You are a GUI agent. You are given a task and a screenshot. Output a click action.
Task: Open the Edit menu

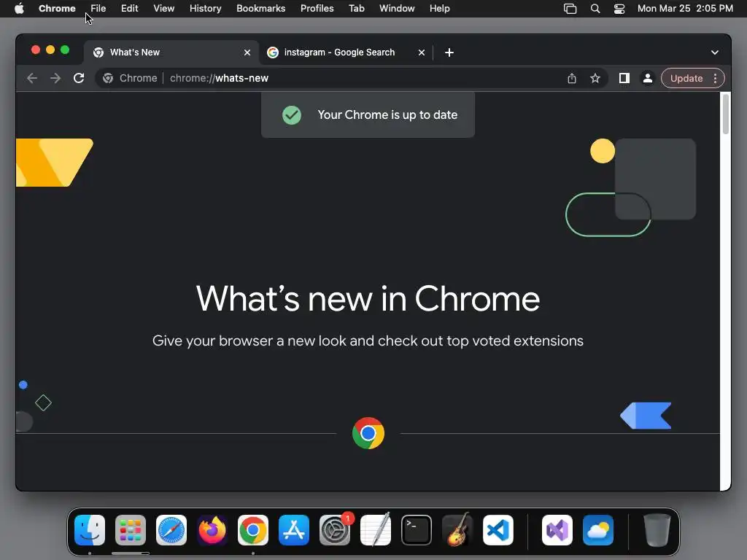click(130, 9)
